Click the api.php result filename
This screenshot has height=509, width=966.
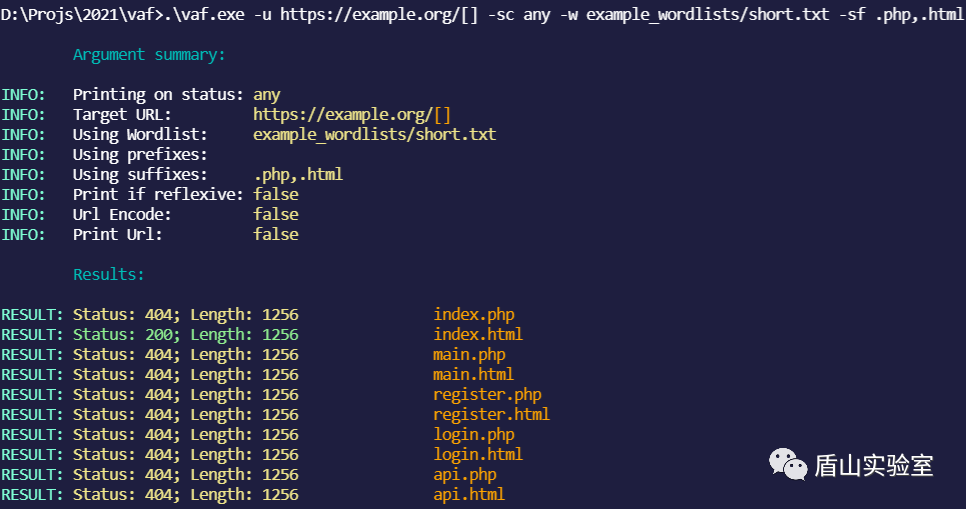464,474
